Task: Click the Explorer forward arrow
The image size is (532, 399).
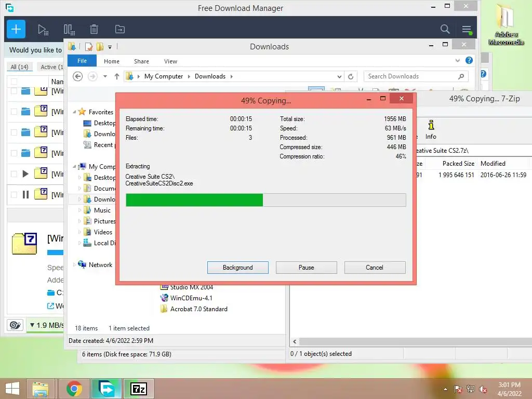Action: pyautogui.click(x=92, y=76)
